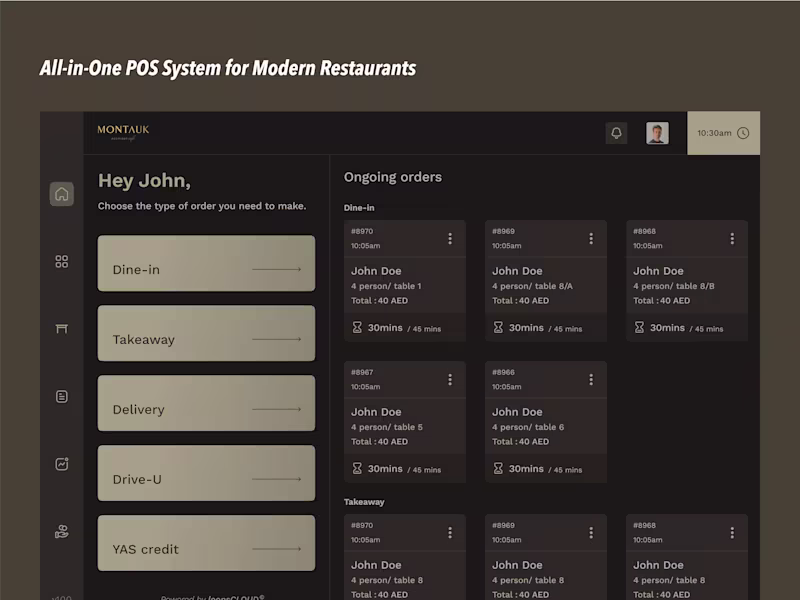Screen dimensions: 800x600
Task: Choose the Takeaway order type
Action: pyautogui.click(x=206, y=333)
